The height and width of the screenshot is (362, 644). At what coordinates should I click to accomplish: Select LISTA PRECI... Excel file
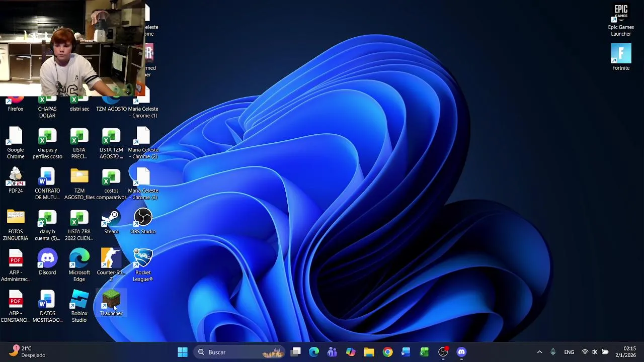79,143
